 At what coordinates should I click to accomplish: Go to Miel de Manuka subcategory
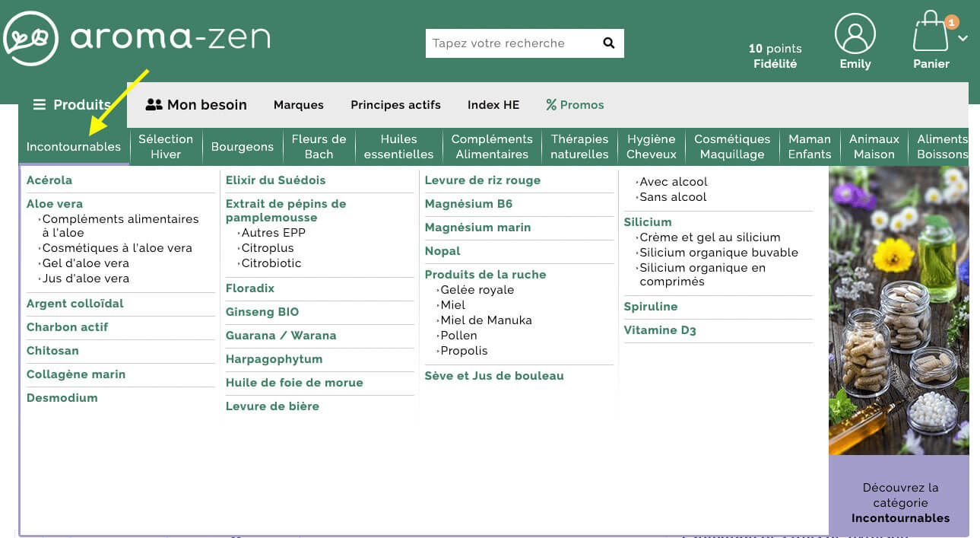(x=485, y=320)
